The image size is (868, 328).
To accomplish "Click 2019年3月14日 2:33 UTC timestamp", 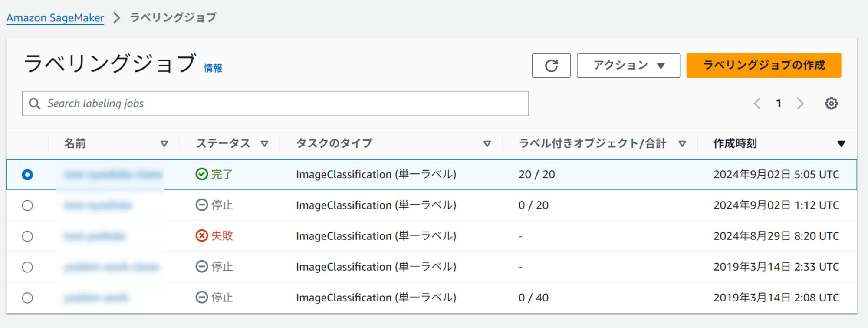I will [776, 267].
